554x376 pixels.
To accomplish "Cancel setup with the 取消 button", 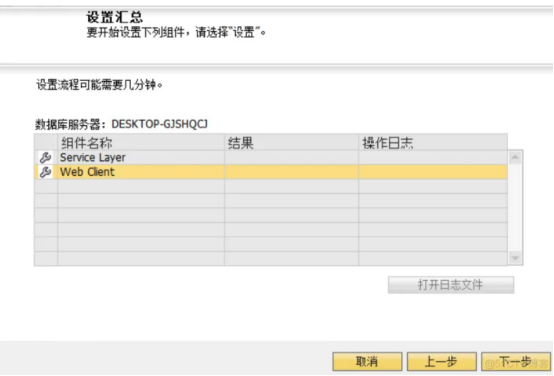I will point(367,362).
